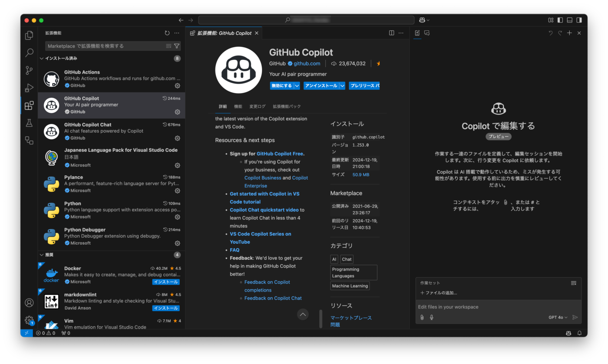Viewport: 608px width, 364px height.
Task: Click the Edit files in your workspace input
Action: pyautogui.click(x=498, y=307)
